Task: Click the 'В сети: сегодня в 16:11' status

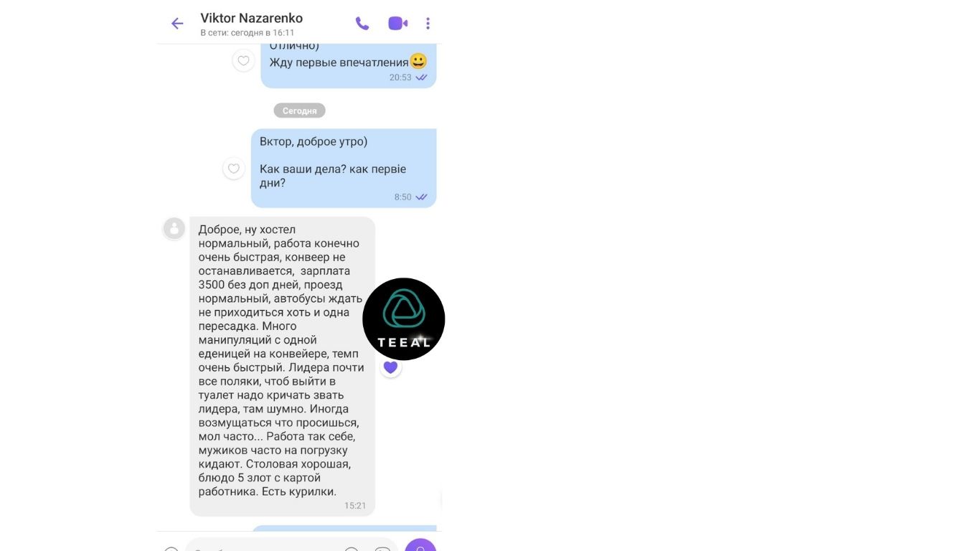Action: [x=248, y=33]
